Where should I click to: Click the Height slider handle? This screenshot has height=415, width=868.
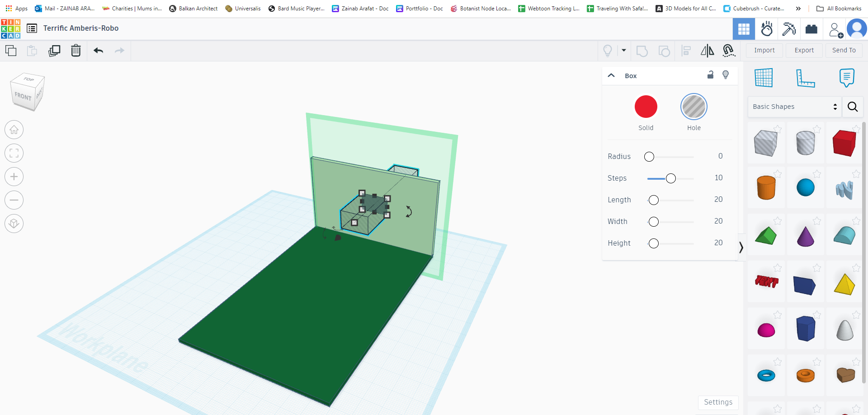click(654, 243)
